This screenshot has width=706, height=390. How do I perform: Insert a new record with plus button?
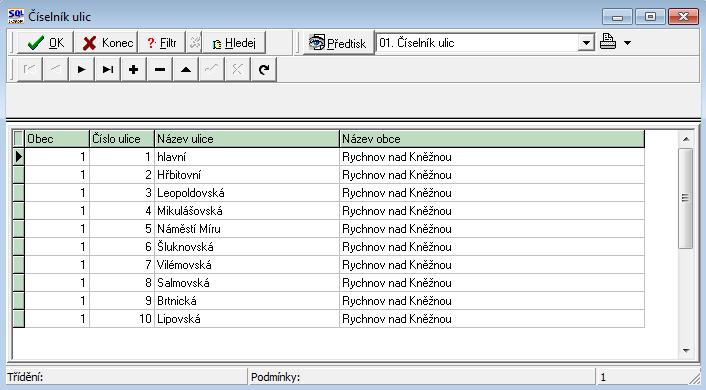point(134,69)
